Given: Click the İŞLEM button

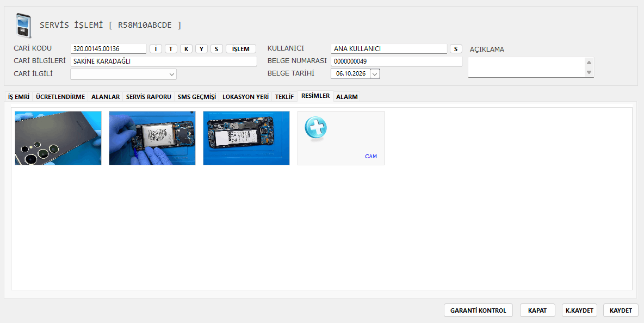Looking at the screenshot, I should 240,49.
